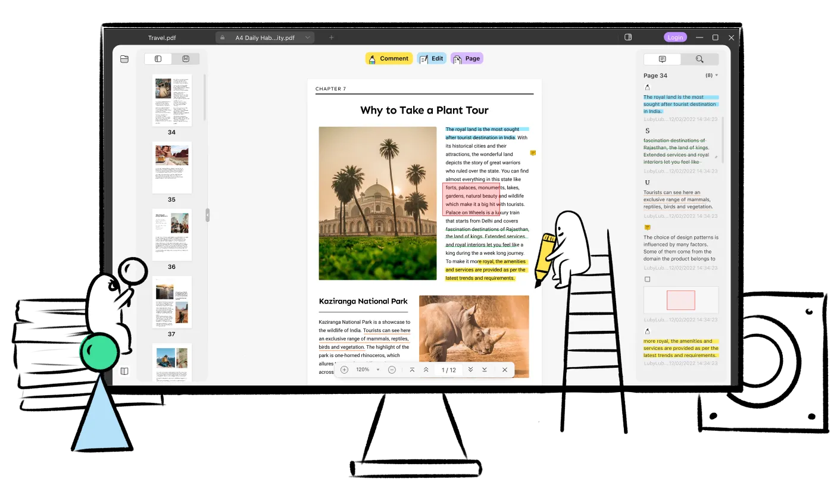This screenshot has width=837, height=504.
Task: Click the rectangle shape icon in comments list
Action: click(647, 279)
